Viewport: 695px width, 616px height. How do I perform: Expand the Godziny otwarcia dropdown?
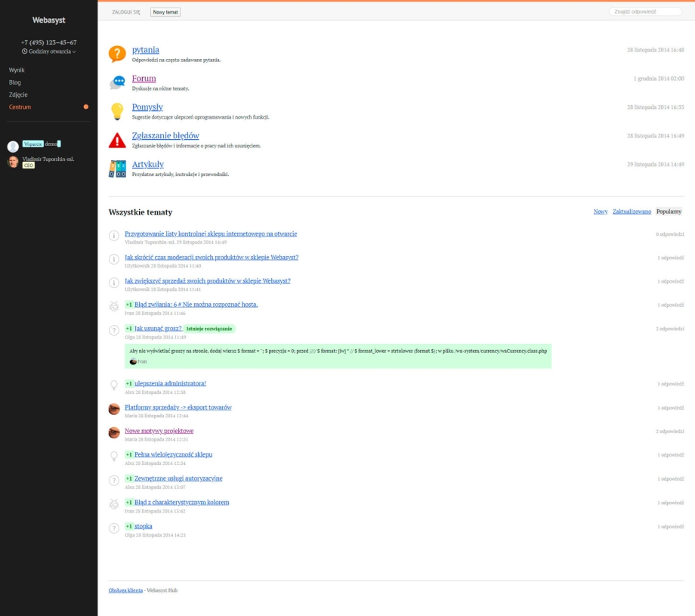(x=49, y=51)
